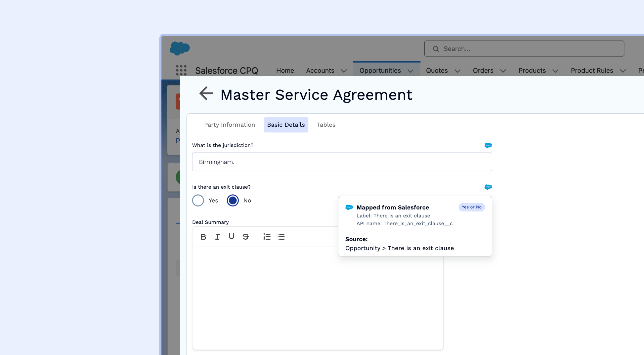Switch to the Party Information tab
This screenshot has width=644, height=355.
(229, 125)
